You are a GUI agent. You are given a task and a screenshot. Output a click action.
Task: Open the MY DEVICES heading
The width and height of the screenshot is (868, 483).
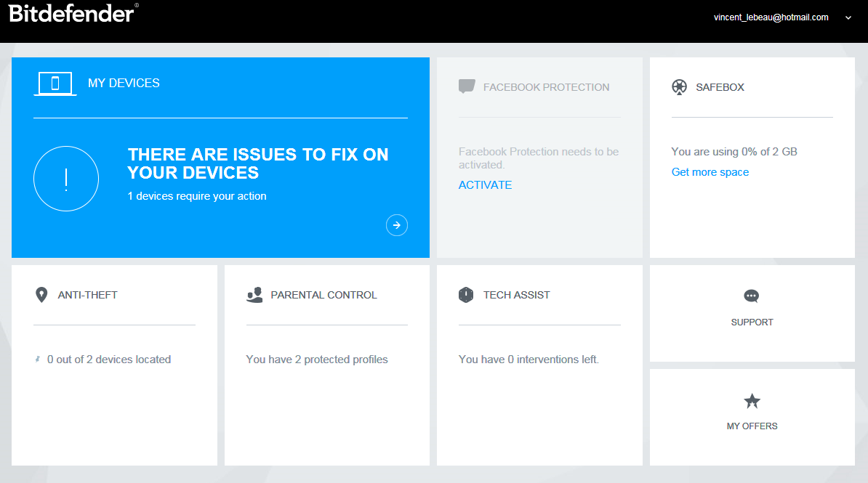click(124, 83)
